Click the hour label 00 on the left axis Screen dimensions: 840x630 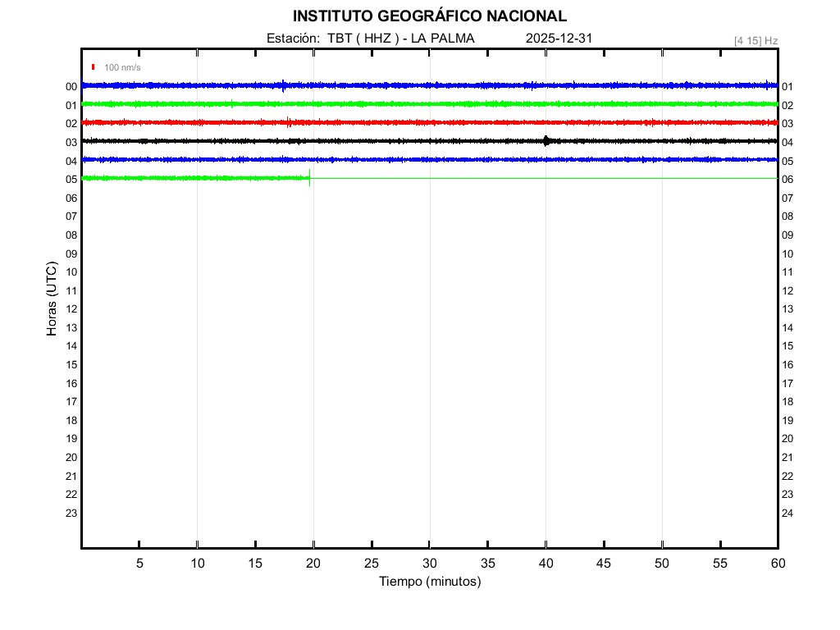71,87
